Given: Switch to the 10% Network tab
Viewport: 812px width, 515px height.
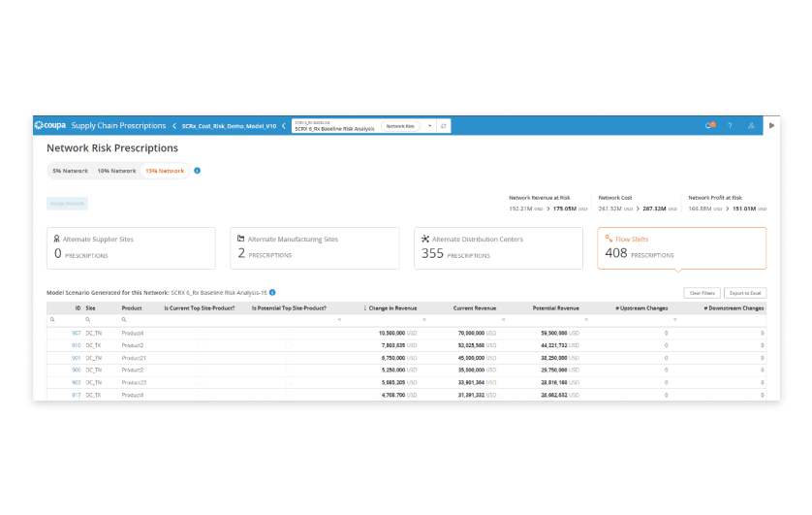Looking at the screenshot, I should click(x=116, y=171).
